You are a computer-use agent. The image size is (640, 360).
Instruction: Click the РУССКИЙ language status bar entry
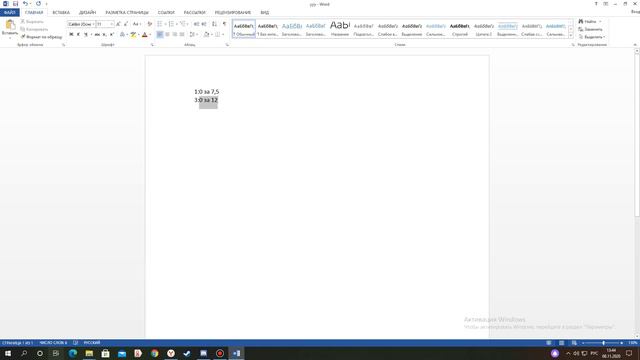92,343
